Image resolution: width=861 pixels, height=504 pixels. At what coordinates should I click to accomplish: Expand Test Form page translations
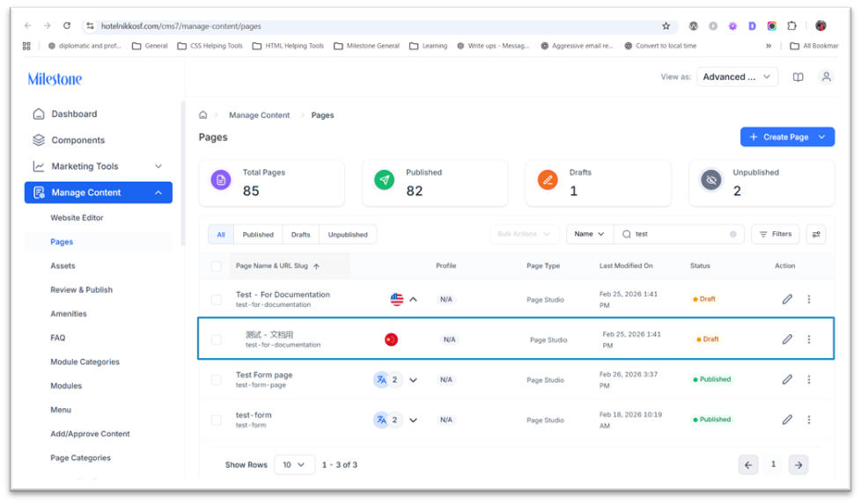[x=414, y=379]
